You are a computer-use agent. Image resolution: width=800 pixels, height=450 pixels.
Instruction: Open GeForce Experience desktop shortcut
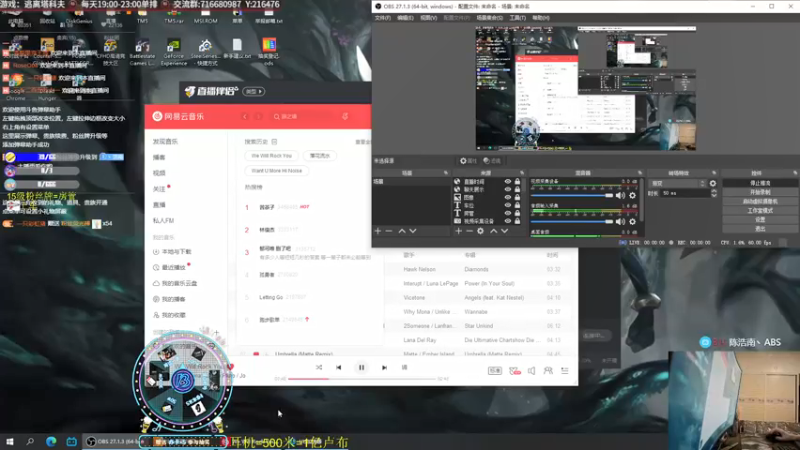click(173, 52)
